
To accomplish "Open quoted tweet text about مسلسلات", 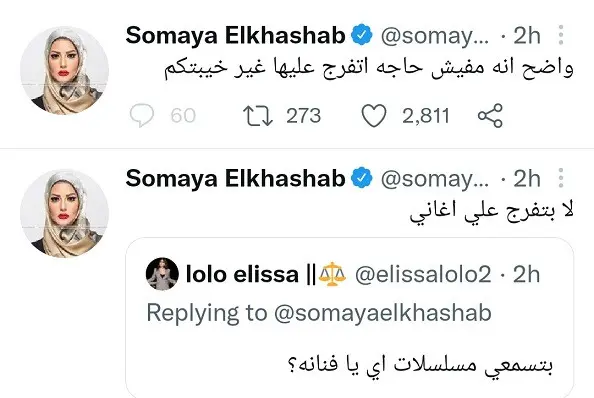I will tap(421, 366).
